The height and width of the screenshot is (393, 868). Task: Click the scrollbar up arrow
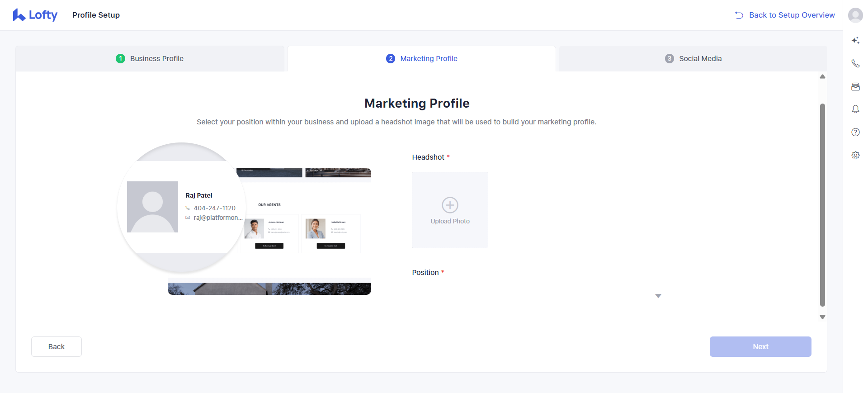pos(822,77)
